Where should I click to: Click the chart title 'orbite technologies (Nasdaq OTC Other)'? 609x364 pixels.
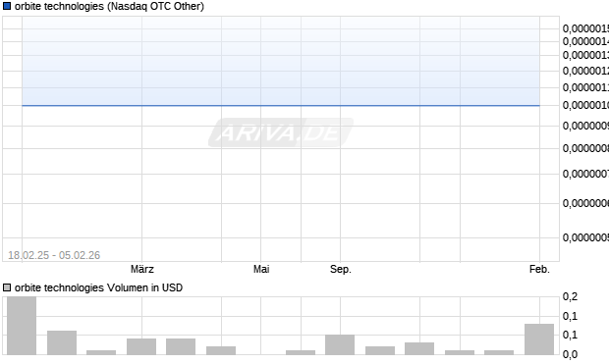pyautogui.click(x=109, y=6)
